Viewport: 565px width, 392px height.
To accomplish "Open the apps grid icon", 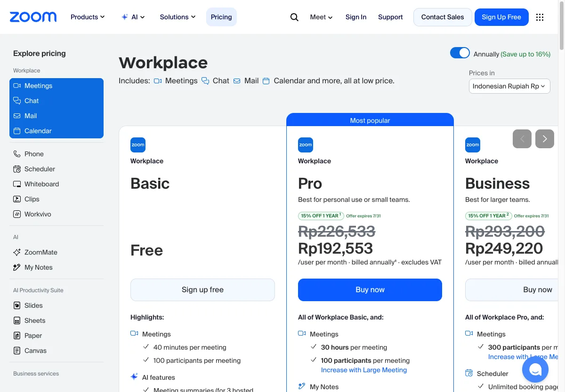I will click(540, 17).
